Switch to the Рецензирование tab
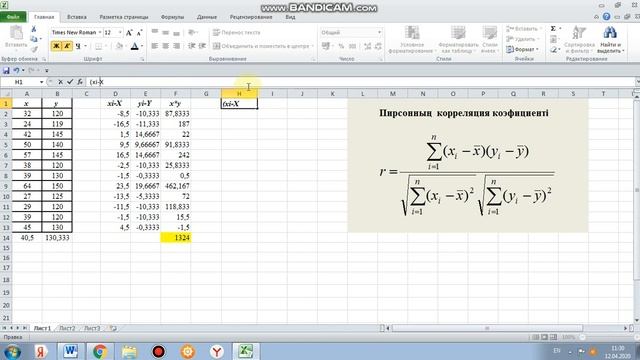The width and height of the screenshot is (640, 360). click(x=251, y=17)
